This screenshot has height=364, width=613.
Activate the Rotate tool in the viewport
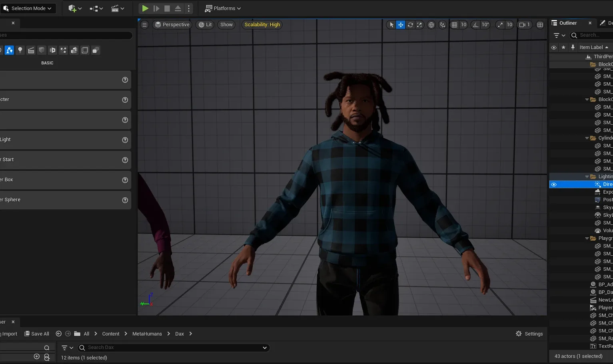tap(410, 24)
